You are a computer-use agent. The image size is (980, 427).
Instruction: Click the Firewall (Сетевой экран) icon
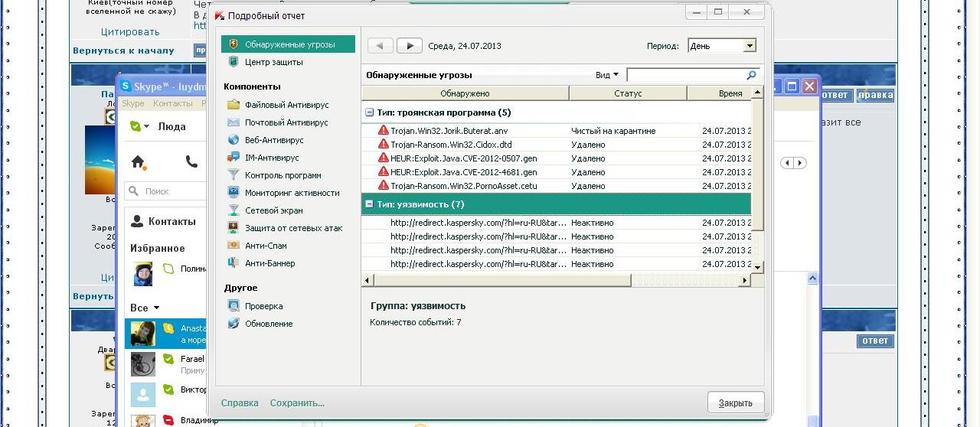(234, 210)
